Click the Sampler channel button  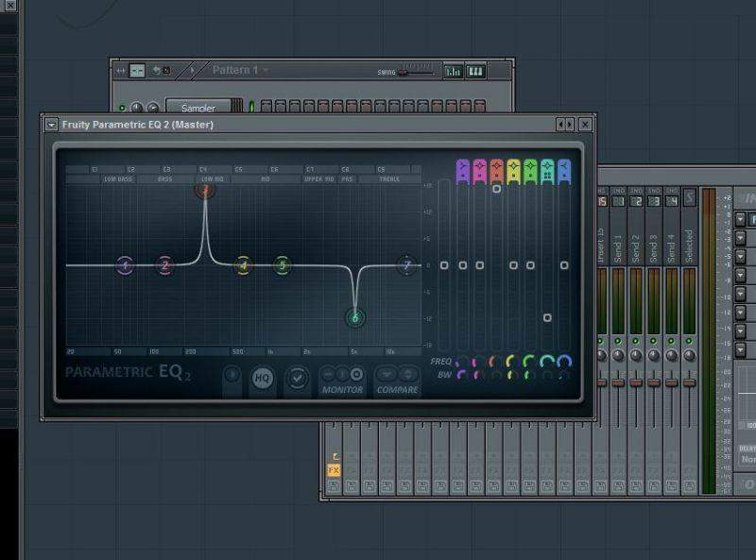[x=198, y=108]
